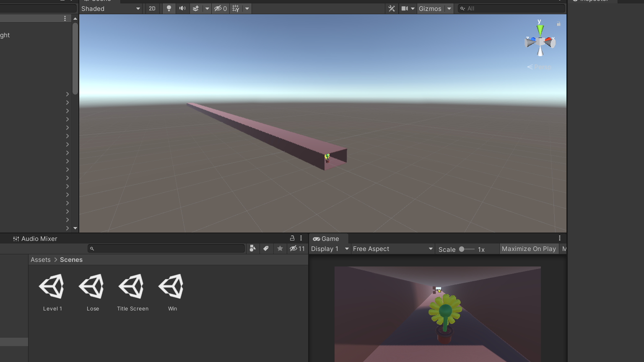Open the Gizmos dropdown arrow

(x=449, y=8)
